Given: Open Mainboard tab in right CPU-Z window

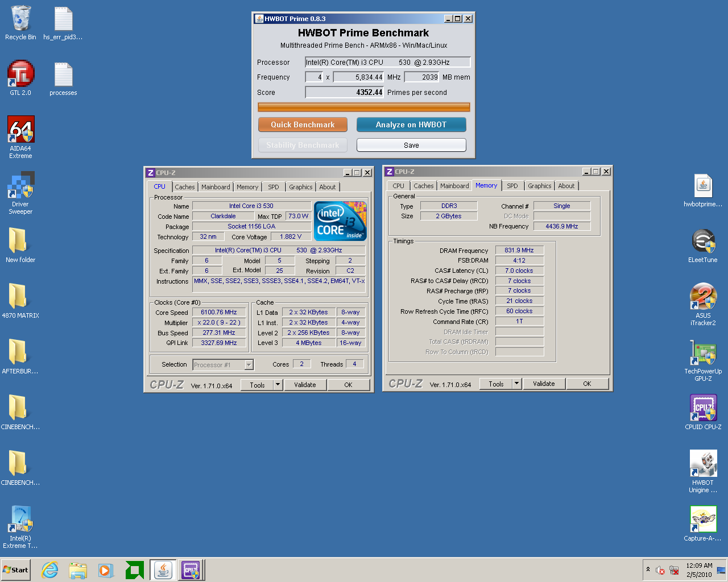Looking at the screenshot, I should pos(454,186).
